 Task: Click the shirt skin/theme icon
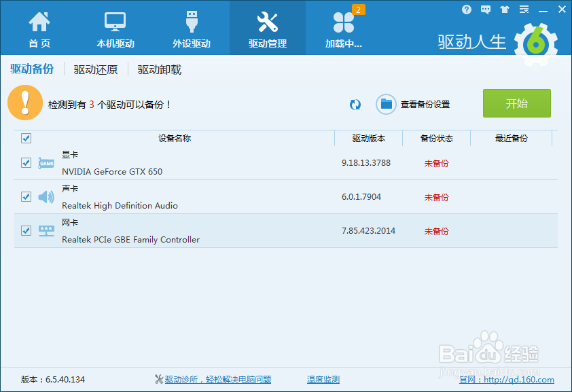click(x=503, y=9)
